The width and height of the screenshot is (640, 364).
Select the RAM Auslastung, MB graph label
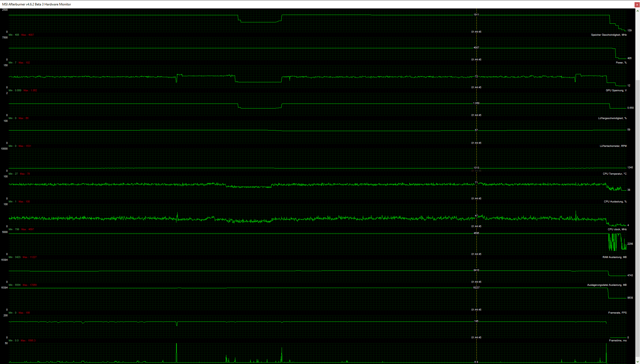click(614, 257)
